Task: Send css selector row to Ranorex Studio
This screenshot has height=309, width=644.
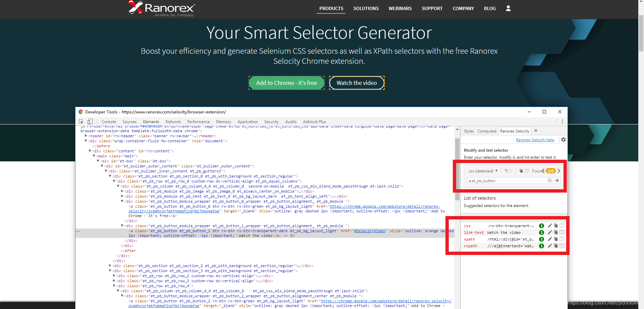Action: (x=562, y=226)
